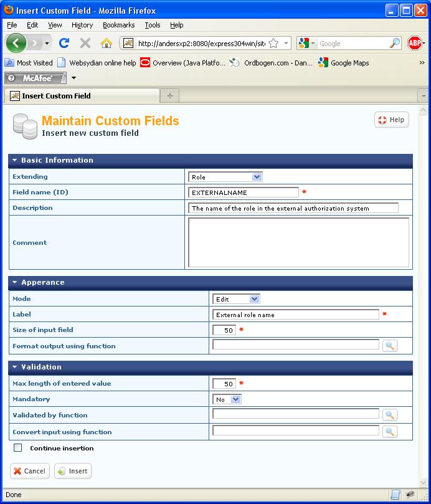This screenshot has width=431, height=504.
Task: Click the McAfee toolbar button
Action: [x=36, y=78]
